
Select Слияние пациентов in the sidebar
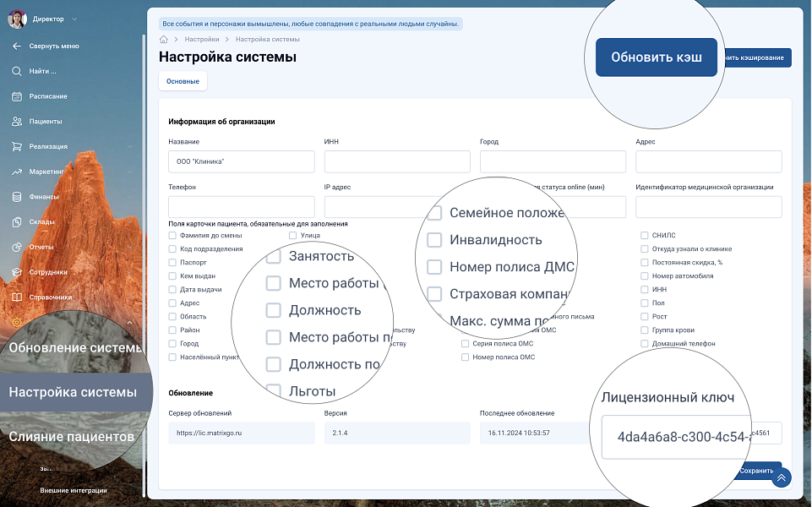pos(72,437)
